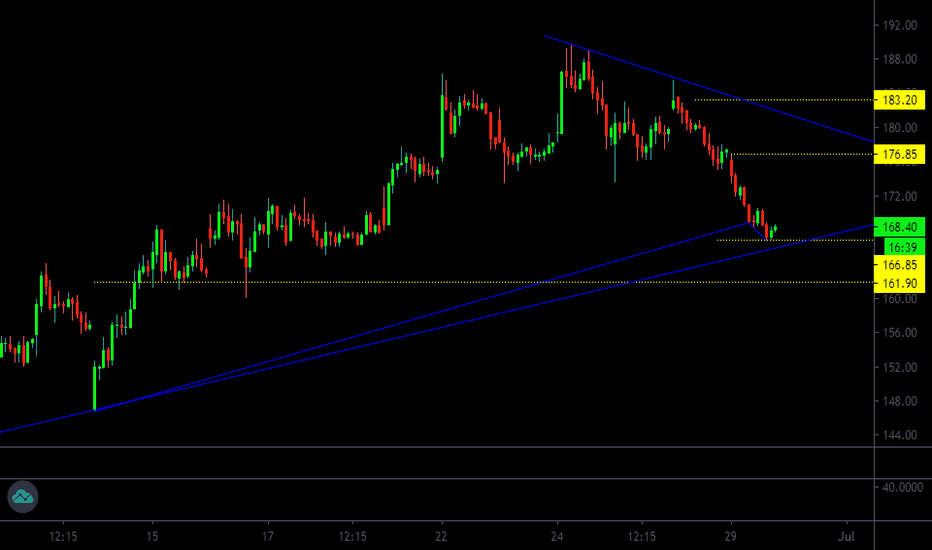
Task: Click the 144.00 price axis tick
Action: click(900, 435)
